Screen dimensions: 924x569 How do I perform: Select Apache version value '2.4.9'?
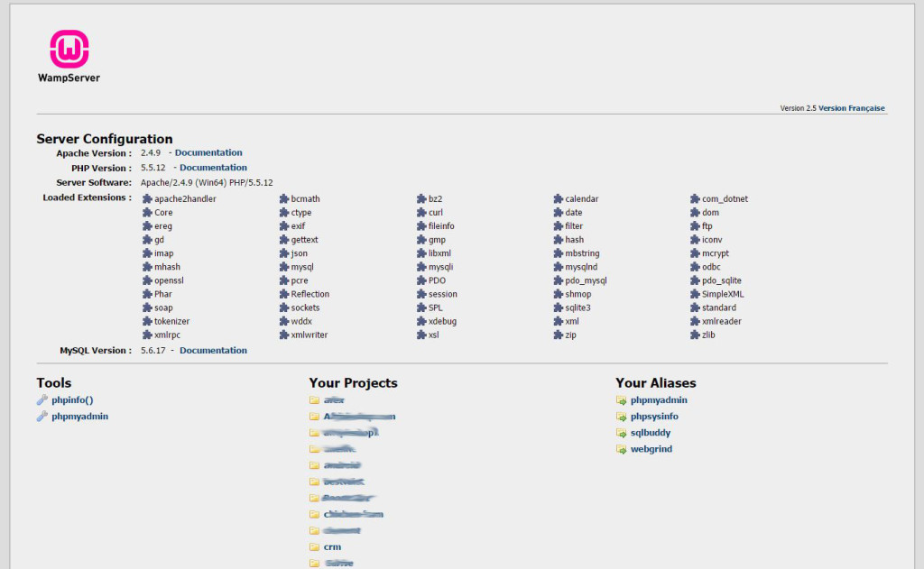coord(151,152)
